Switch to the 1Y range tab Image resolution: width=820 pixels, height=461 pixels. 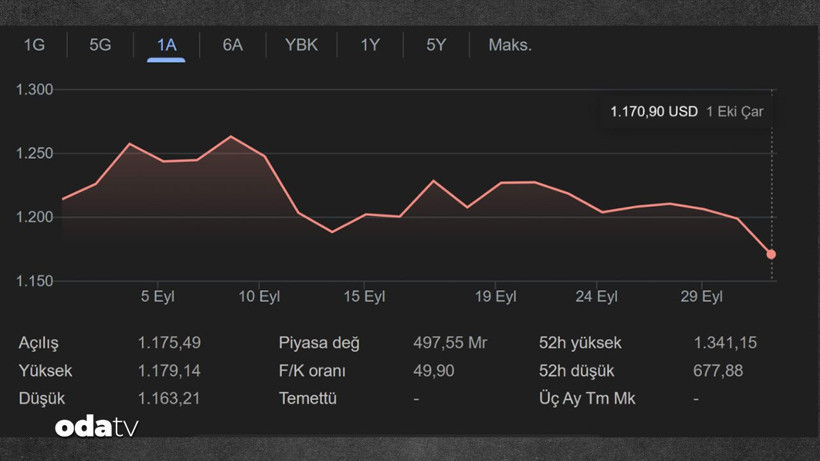click(x=370, y=45)
